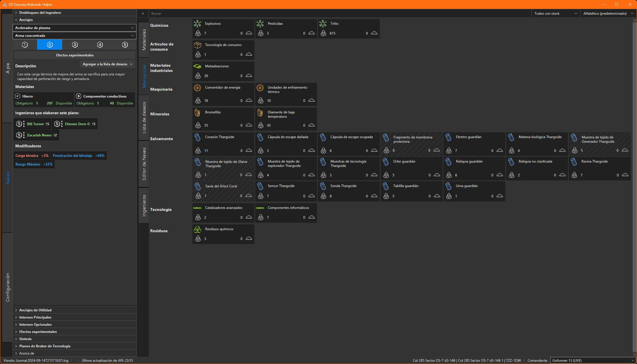Image resolution: width=637 pixels, height=364 pixels.
Task: Click Convertidor de energía gear icon
Action: coord(197,88)
